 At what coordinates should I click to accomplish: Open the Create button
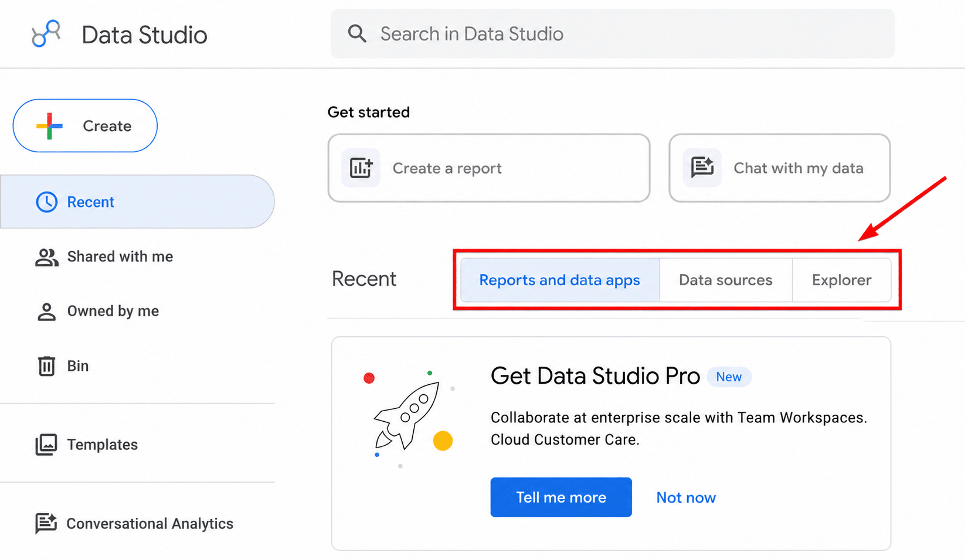[85, 126]
